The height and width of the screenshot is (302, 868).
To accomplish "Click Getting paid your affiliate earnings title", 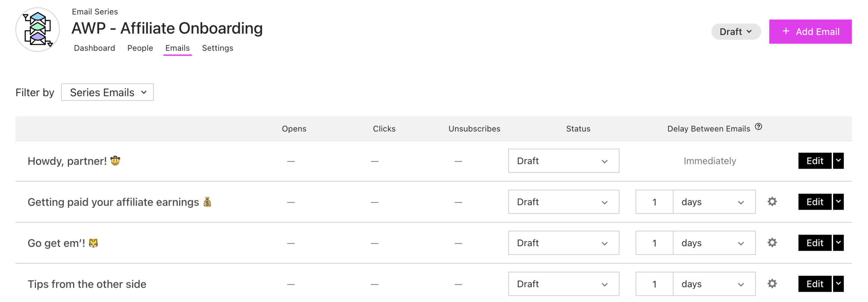I will [x=119, y=202].
